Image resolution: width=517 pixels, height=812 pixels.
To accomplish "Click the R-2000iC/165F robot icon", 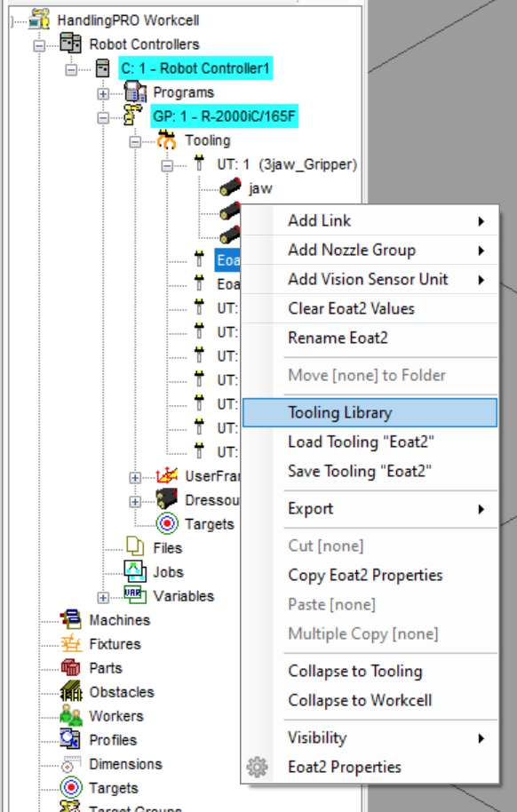I will click(x=132, y=115).
